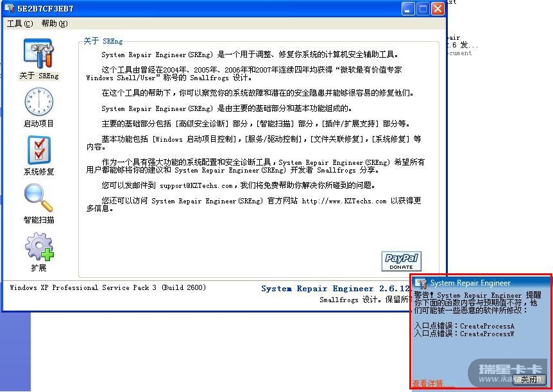Screen dimensions: 553x392
Task: Click the Windows XP Professional status text
Action: click(x=108, y=287)
